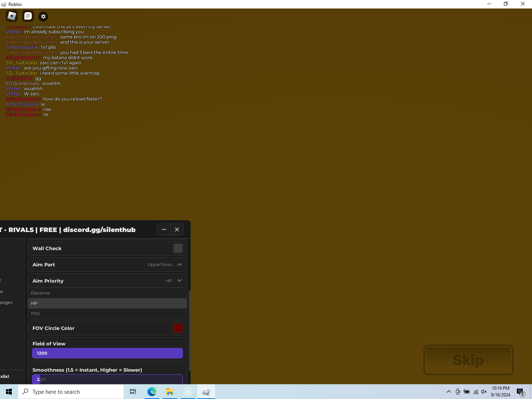Image resolution: width=532 pixels, height=399 pixels.
Task: Click the chat message 'are you gifting now zarc'
Action: pyautogui.click(x=51, y=68)
